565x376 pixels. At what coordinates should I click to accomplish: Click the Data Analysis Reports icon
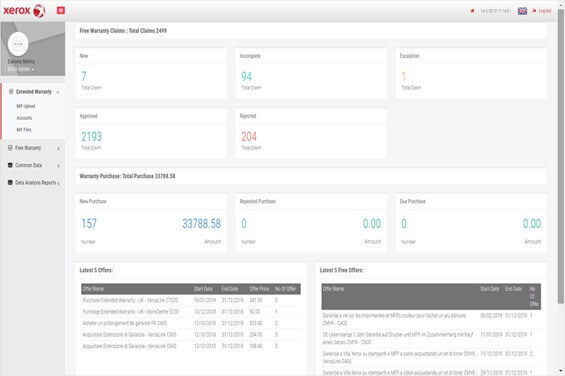tap(10, 182)
